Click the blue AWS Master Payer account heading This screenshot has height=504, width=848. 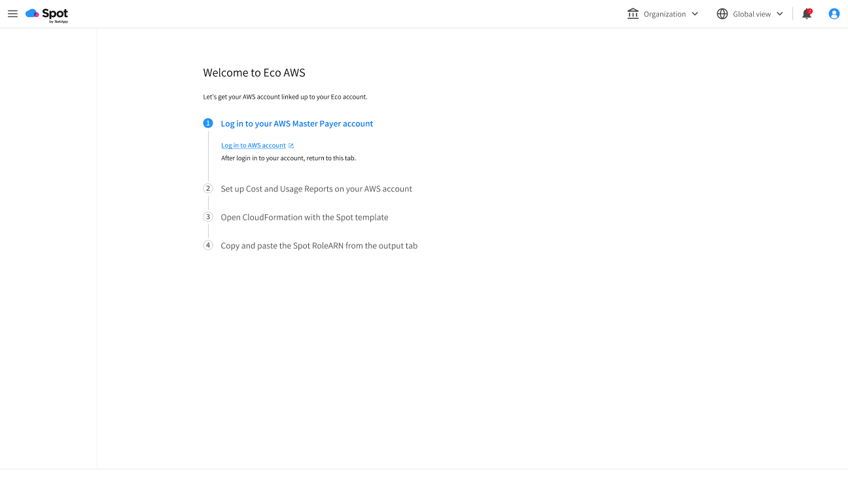297,124
